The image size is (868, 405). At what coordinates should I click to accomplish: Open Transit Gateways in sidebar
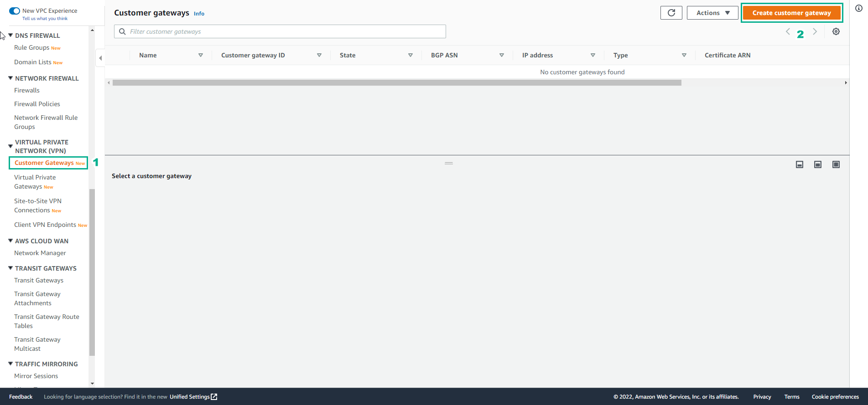click(x=39, y=280)
